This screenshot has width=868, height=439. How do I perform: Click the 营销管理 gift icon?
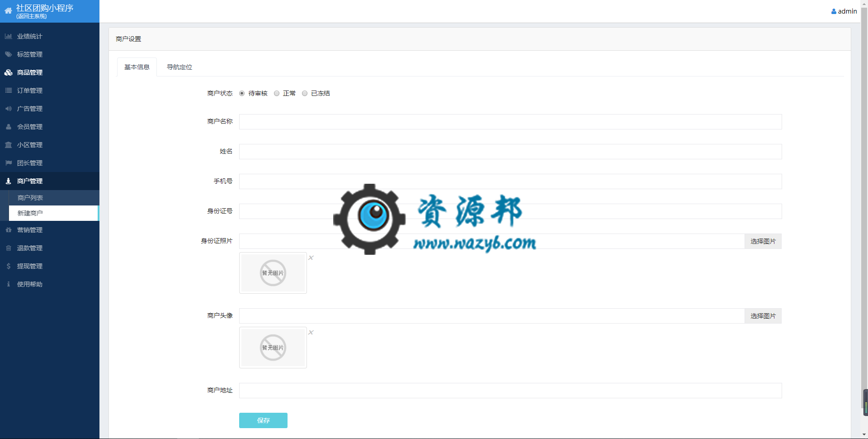pos(8,230)
